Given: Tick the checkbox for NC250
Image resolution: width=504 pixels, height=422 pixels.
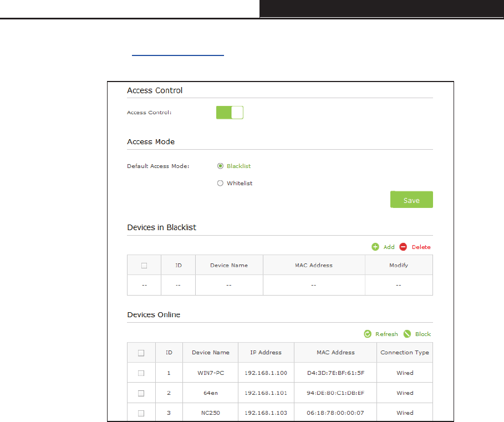Looking at the screenshot, I should click(141, 413).
